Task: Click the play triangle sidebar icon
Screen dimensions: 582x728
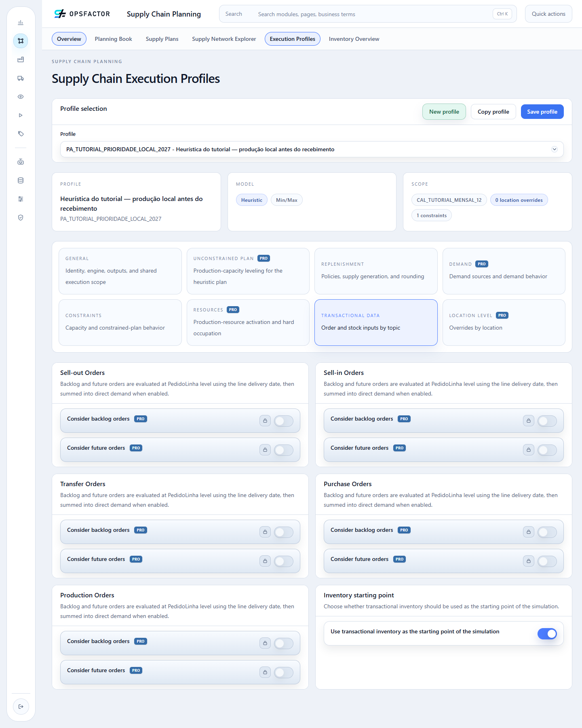Action: pyautogui.click(x=21, y=115)
